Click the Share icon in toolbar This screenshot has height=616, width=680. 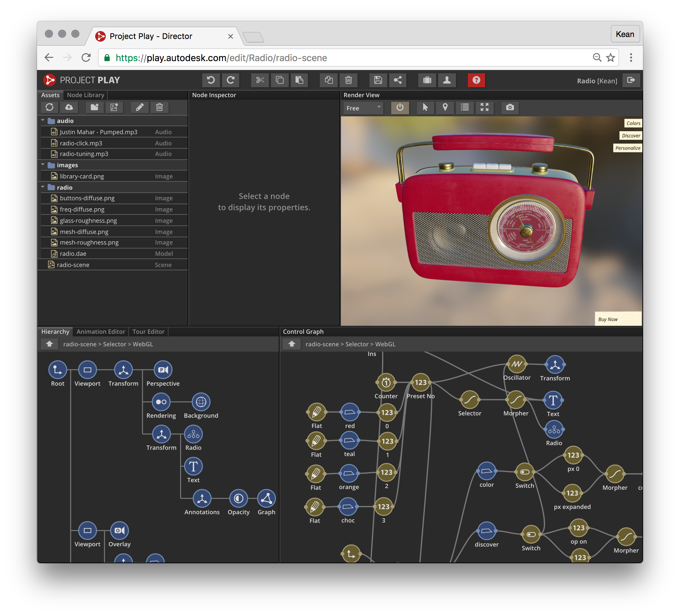pos(398,80)
